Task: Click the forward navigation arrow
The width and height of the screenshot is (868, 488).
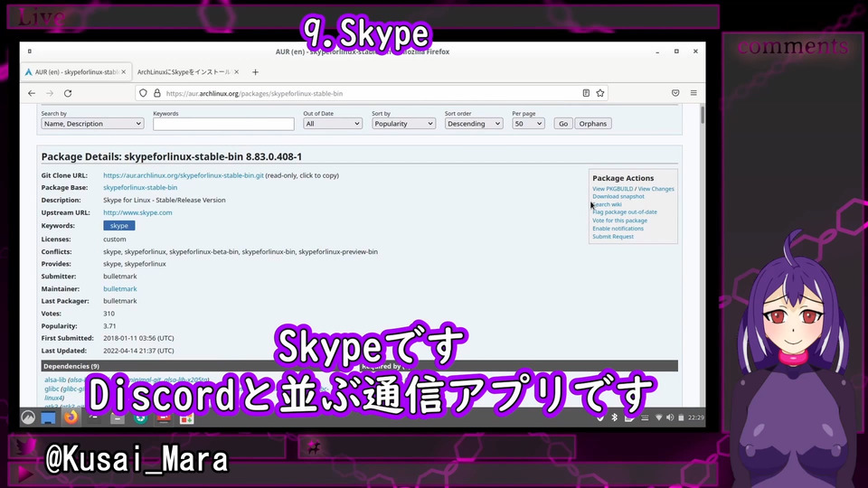Action: (x=50, y=93)
